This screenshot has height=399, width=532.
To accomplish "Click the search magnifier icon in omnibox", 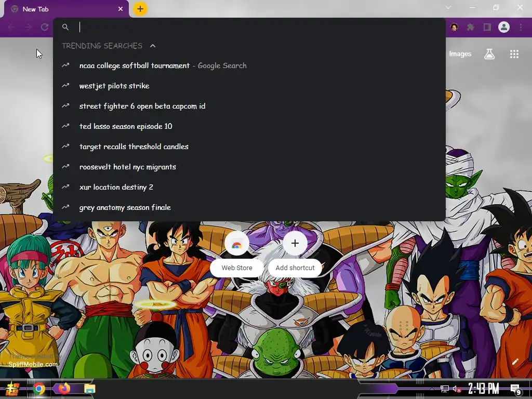I will pyautogui.click(x=65, y=27).
